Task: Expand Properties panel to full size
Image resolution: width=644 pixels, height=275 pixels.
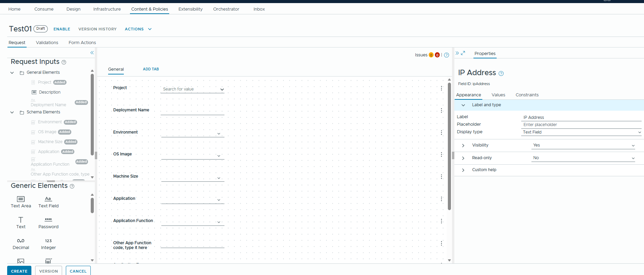Action: click(x=463, y=53)
